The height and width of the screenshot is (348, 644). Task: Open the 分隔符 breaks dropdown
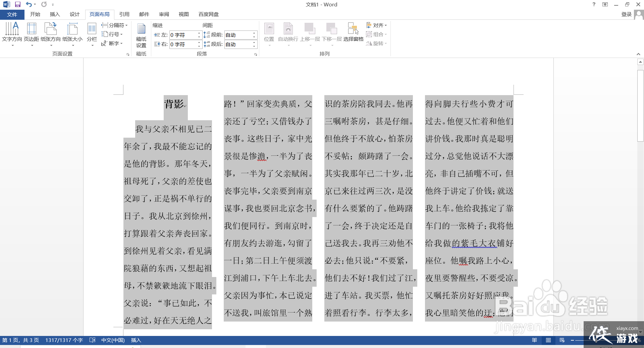[x=114, y=25]
